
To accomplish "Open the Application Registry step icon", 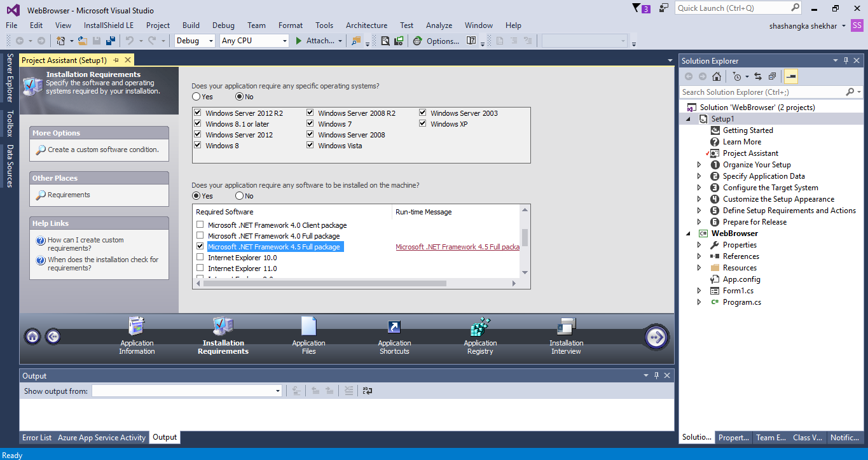I will (480, 326).
